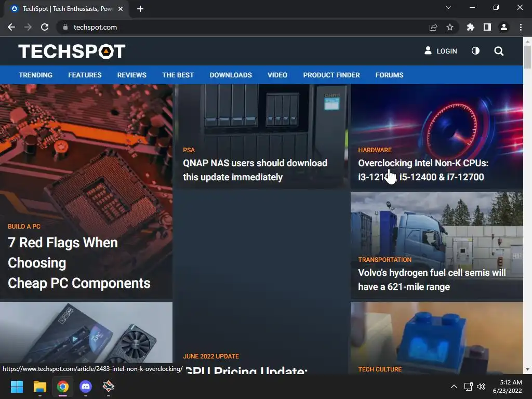Click the address bar URL techspot.com
Viewport: 532px width, 399px height.
click(x=96, y=27)
